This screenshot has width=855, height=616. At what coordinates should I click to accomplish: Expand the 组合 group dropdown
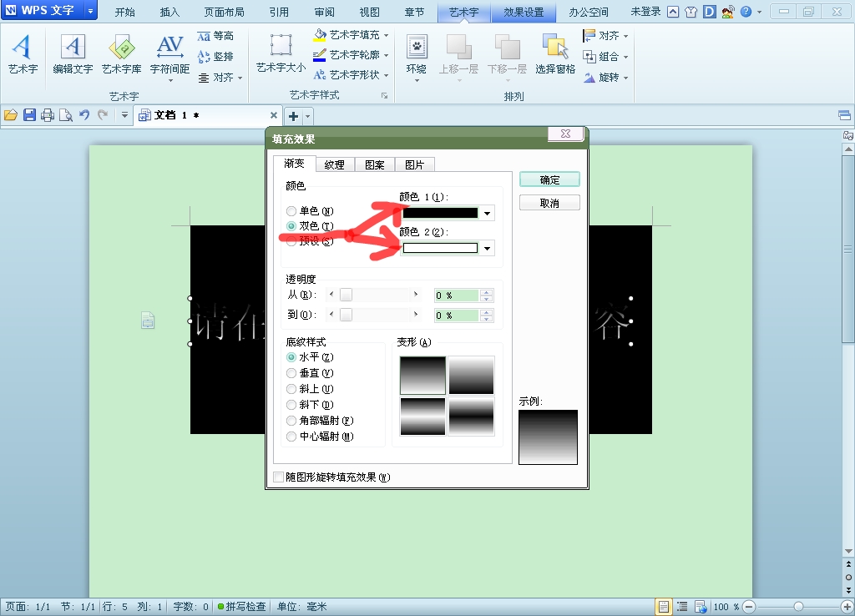(625, 57)
